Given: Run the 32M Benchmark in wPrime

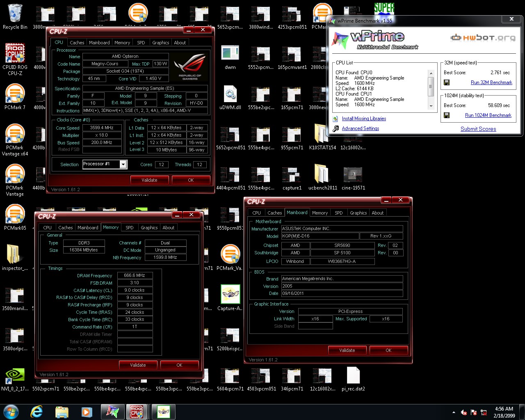Looking at the screenshot, I should [491, 82].
